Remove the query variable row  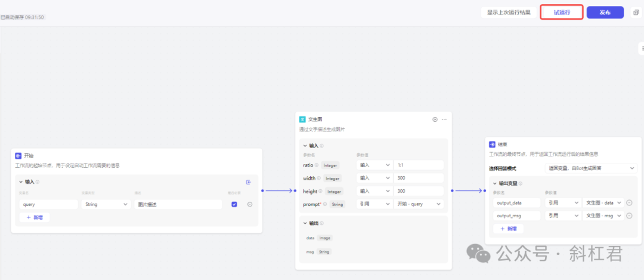[250, 204]
